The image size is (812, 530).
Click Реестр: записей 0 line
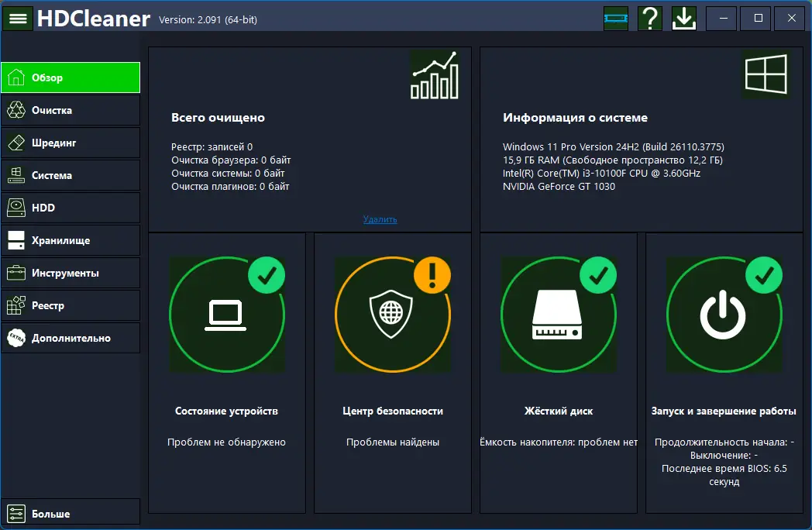pos(212,146)
